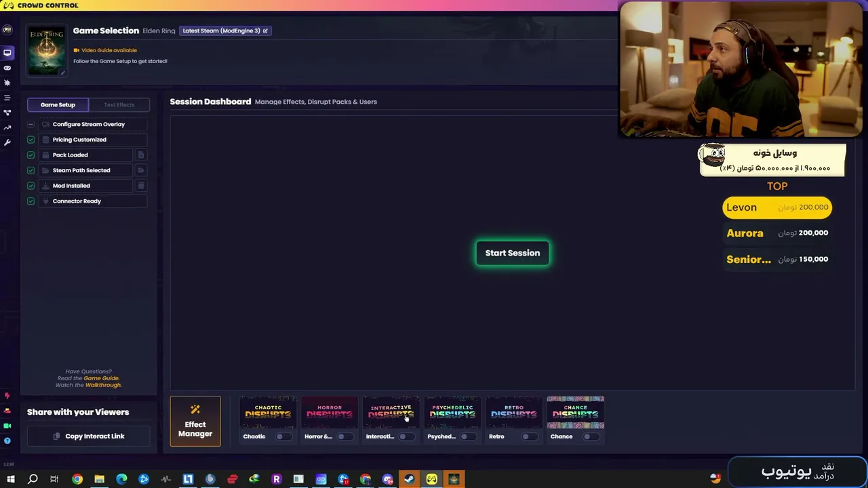Viewport: 868px width, 488px height.
Task: Toggle the Pricing Customized checkbox
Action: pyautogui.click(x=31, y=140)
